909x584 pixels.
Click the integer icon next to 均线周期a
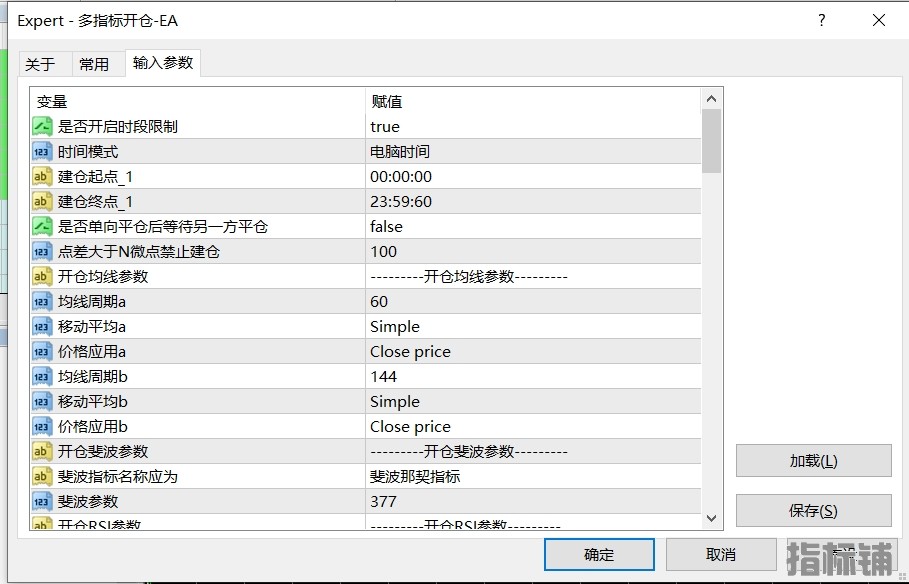[x=42, y=302]
